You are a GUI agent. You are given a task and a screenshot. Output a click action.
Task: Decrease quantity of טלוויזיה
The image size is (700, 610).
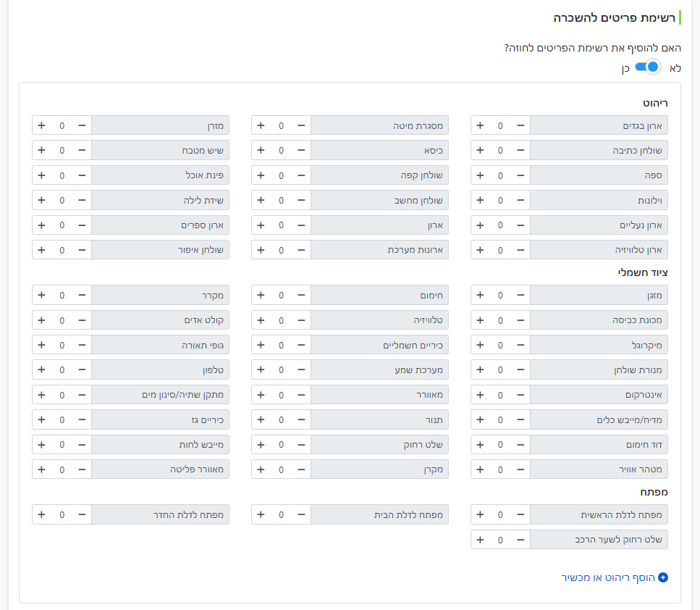301,320
